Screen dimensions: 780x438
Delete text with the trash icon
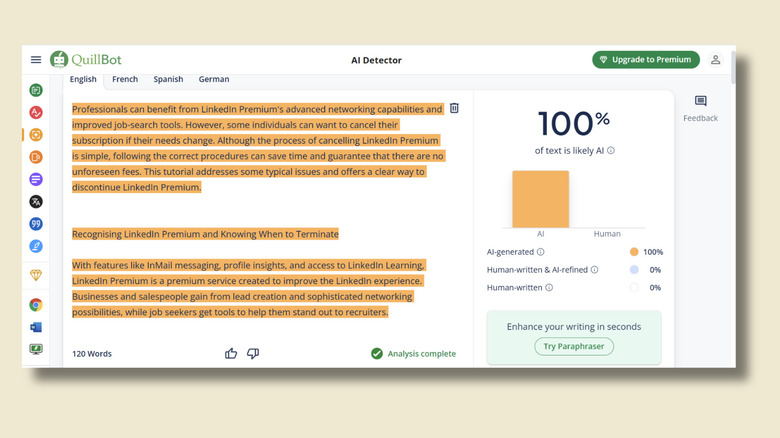[454, 109]
